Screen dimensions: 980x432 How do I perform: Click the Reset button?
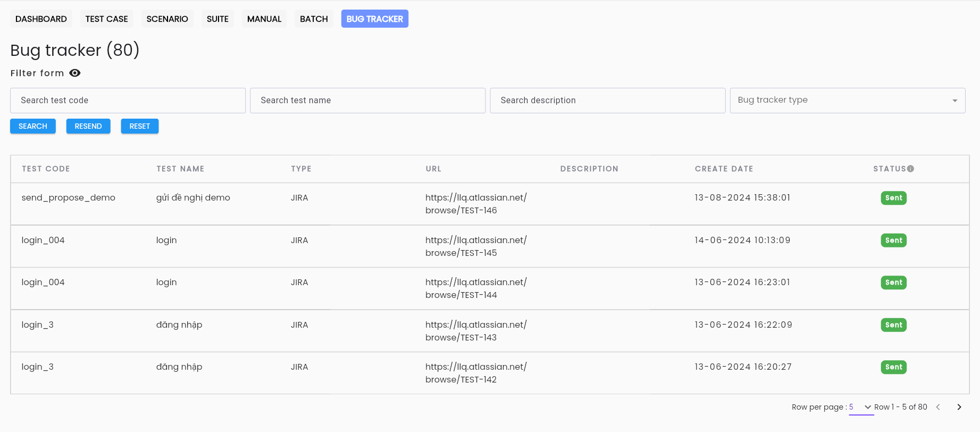pos(140,126)
